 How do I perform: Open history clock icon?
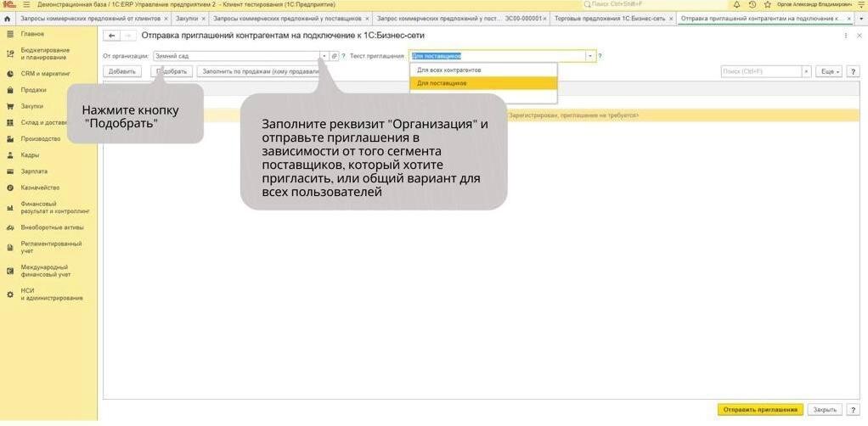[x=752, y=4]
